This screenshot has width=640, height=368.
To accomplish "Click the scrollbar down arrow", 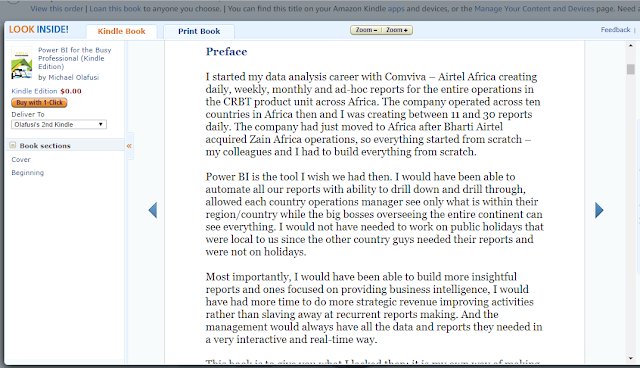I will coord(631,358).
